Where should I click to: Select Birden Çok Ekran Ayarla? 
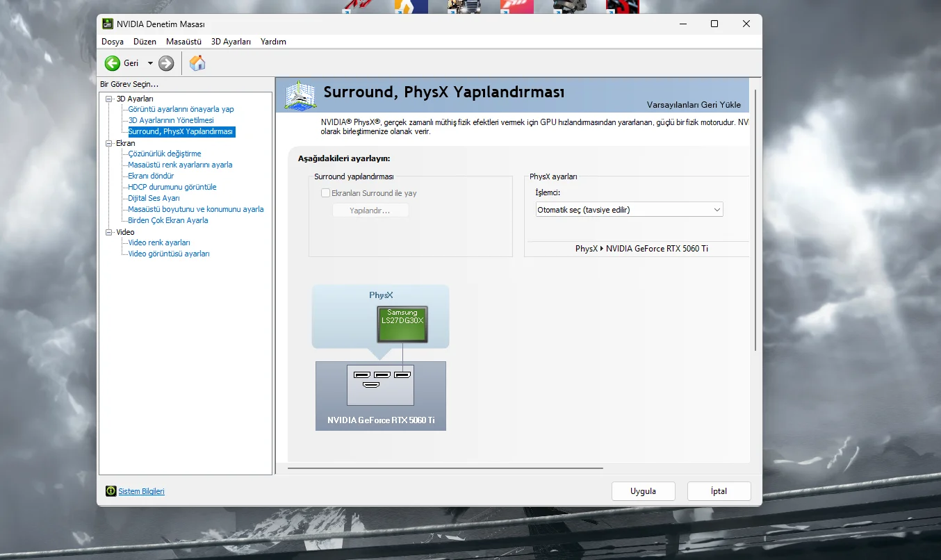168,220
